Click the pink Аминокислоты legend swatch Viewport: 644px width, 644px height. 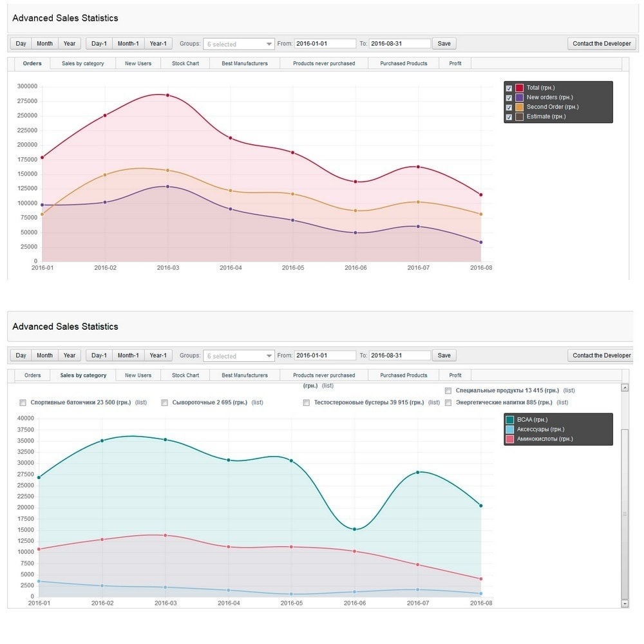510,439
